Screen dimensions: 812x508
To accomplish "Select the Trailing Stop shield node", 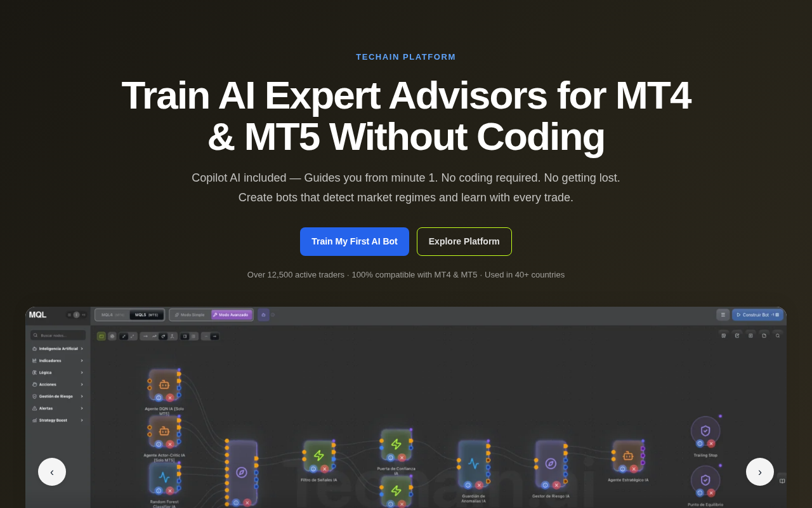I will coord(705,431).
